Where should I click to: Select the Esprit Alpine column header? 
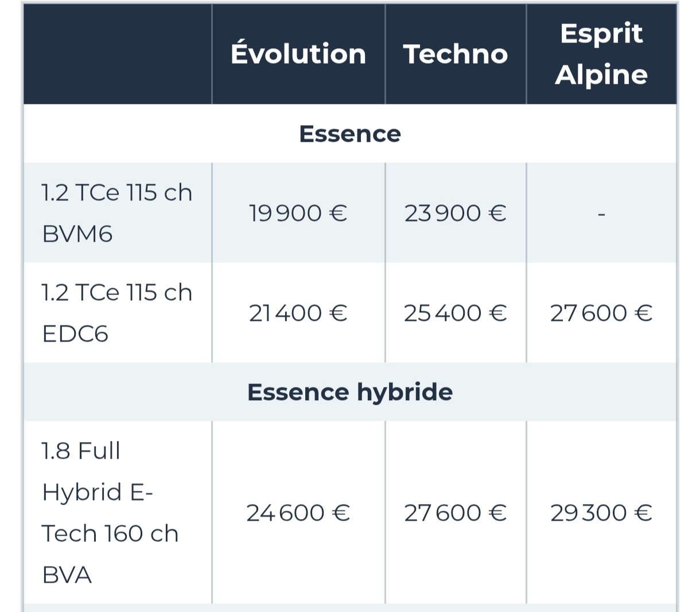601,54
